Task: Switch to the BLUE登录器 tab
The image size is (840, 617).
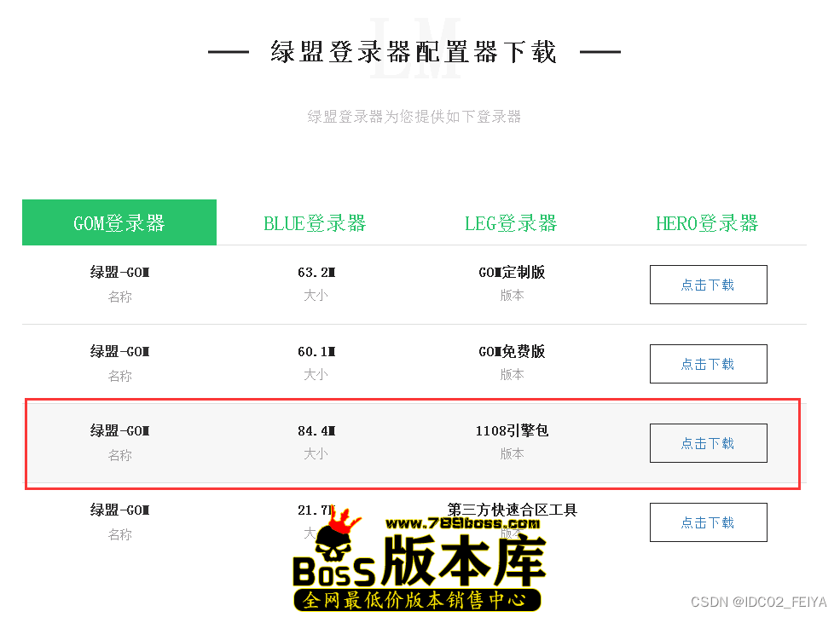Action: 315,223
